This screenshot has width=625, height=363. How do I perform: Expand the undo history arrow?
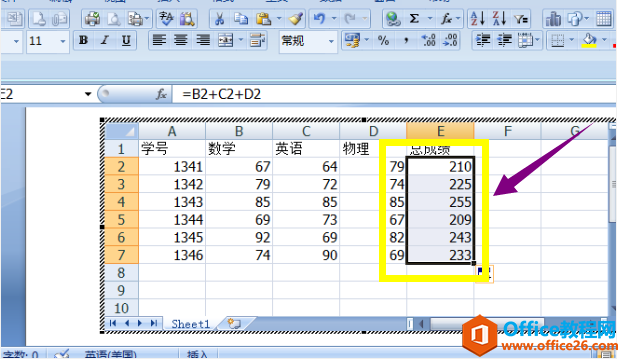tap(334, 19)
